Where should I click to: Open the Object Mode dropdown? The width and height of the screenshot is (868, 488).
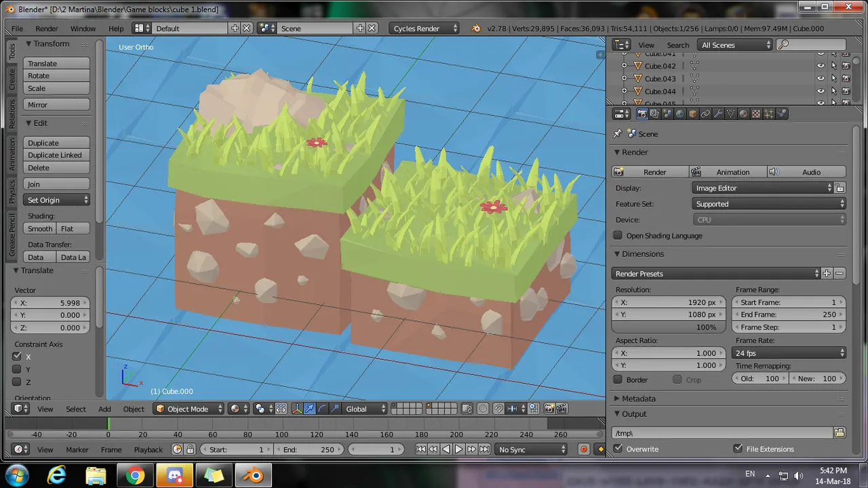coord(189,409)
